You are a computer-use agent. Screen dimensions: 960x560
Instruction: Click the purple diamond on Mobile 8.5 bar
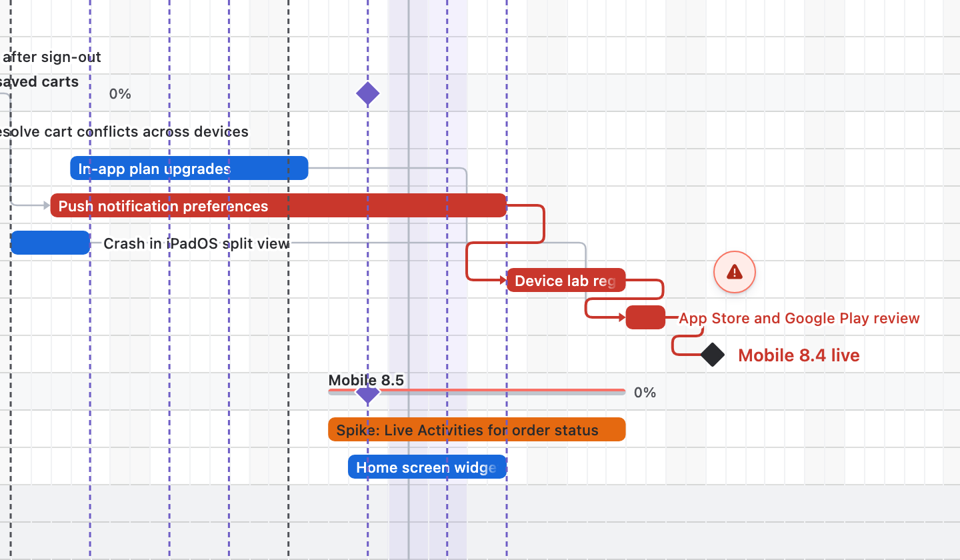pos(368,393)
